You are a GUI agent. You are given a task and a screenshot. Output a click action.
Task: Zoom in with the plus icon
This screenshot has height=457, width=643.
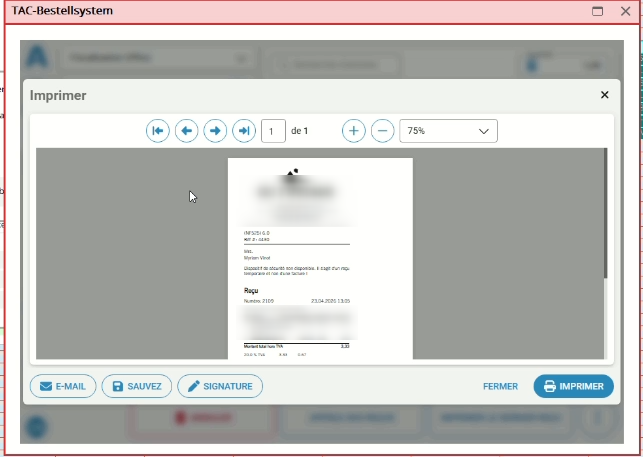coord(353,131)
